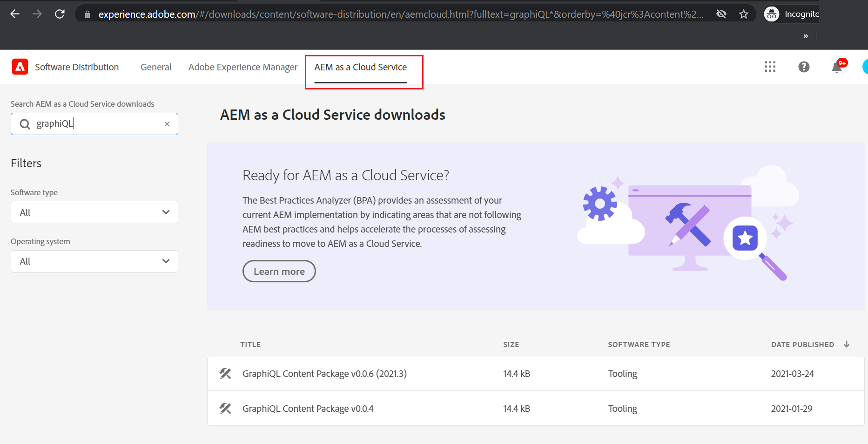Switch to the General tab
Screen dimensions: 868x444
click(x=156, y=67)
